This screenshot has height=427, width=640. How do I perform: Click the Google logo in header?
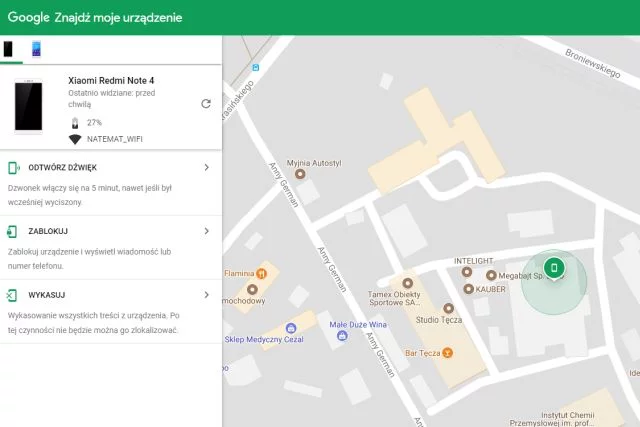[x=29, y=18]
